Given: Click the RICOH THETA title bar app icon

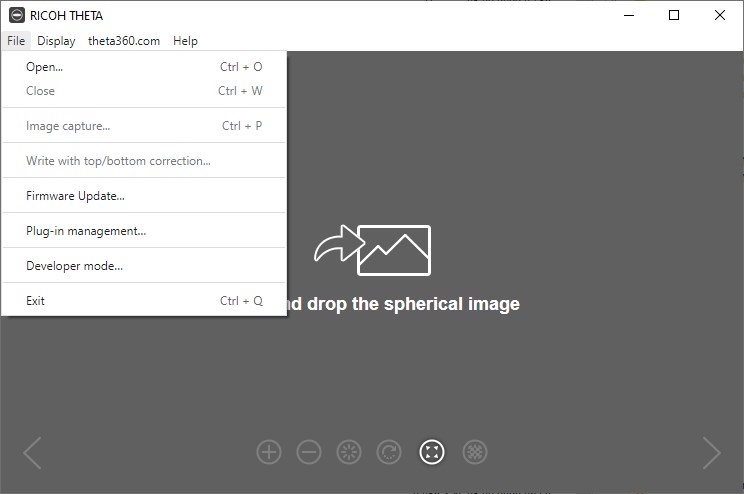Looking at the screenshot, I should [16, 15].
